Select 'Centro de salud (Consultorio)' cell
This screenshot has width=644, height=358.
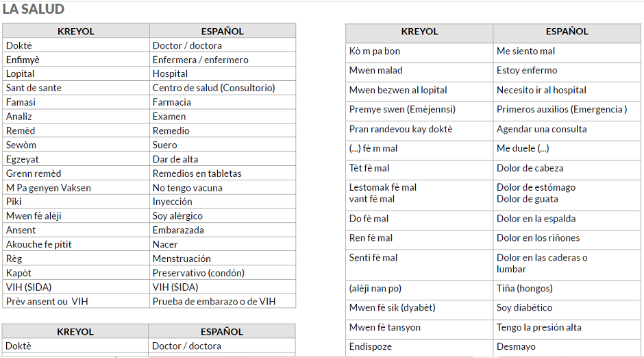click(x=223, y=88)
